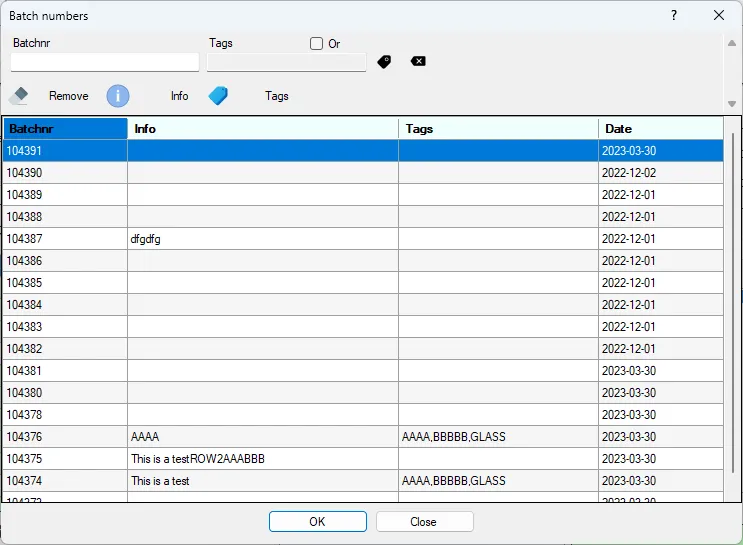Screen dimensions: 743x545
Task: Select batch number 104385
Action: [65, 283]
